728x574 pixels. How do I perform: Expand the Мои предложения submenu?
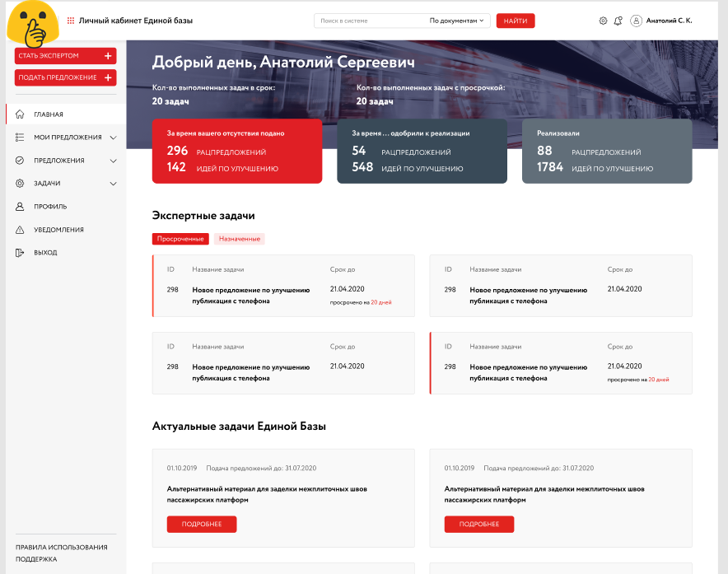(114, 138)
